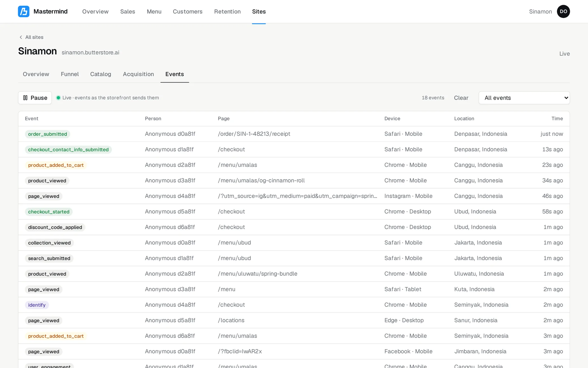Open the All events filter dropdown
The width and height of the screenshot is (588, 368).
[524, 98]
